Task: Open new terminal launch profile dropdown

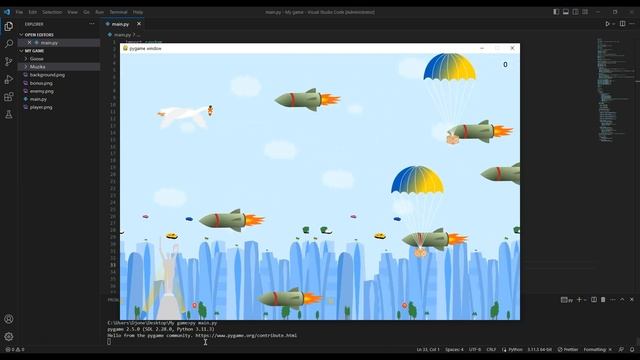Action: point(585,300)
